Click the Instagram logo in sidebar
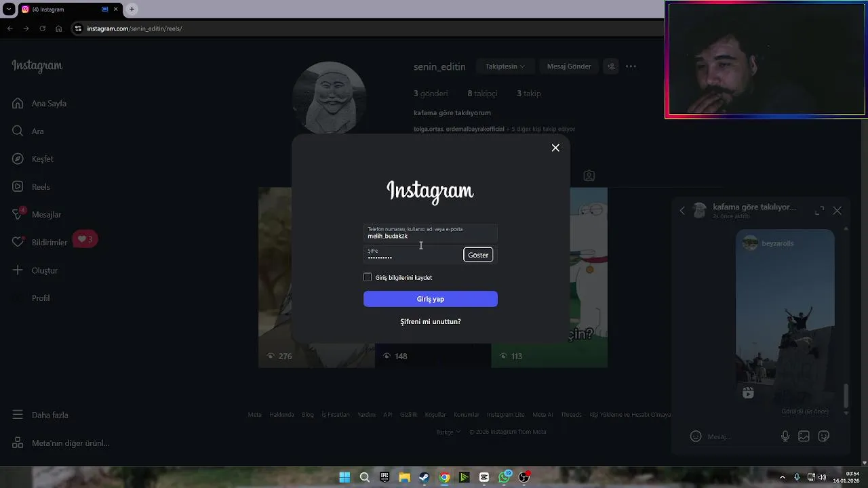The height and width of the screenshot is (488, 868). (37, 66)
